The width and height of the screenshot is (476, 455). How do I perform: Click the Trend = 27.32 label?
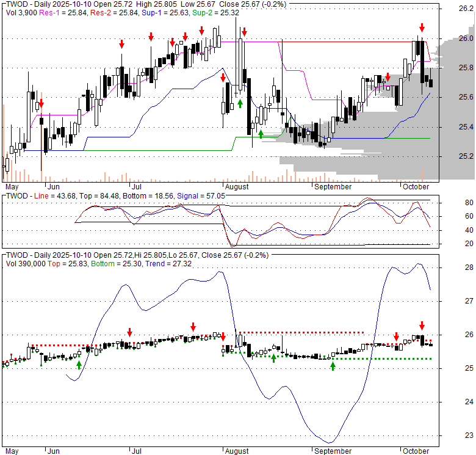[168, 264]
